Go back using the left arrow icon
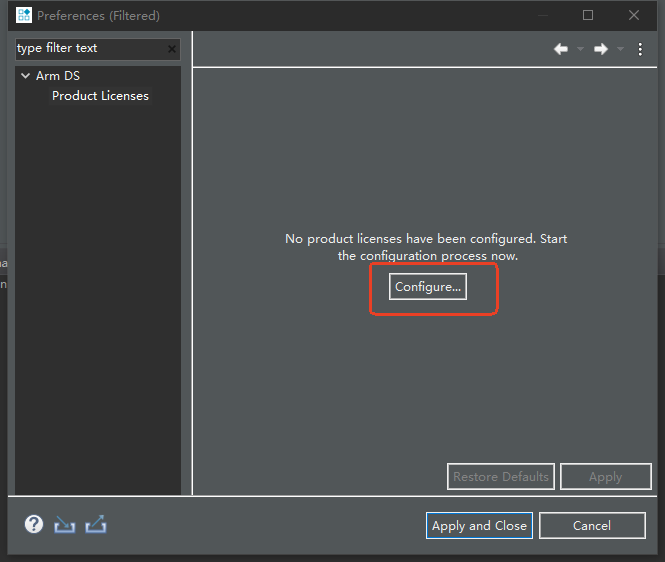This screenshot has height=562, width=665. [561, 49]
